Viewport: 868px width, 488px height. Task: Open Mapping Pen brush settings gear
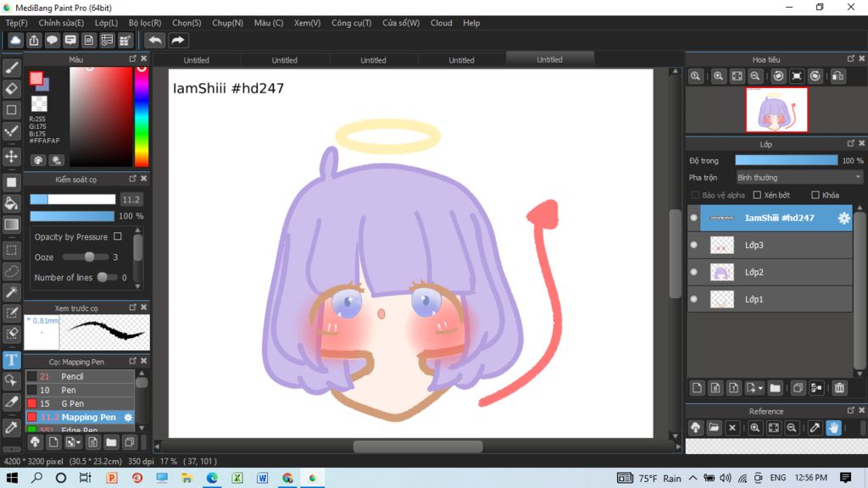(x=128, y=417)
